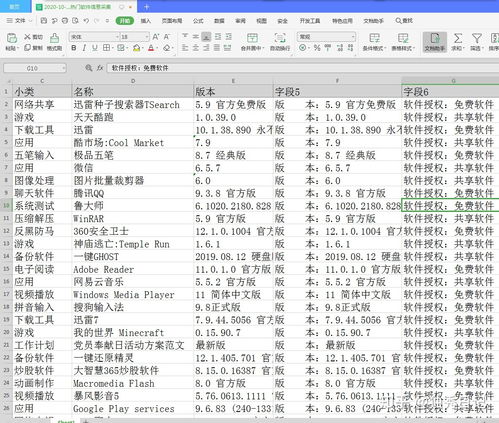
Task: Click the Paste (粘贴) clipboard icon
Action: [x=12, y=38]
